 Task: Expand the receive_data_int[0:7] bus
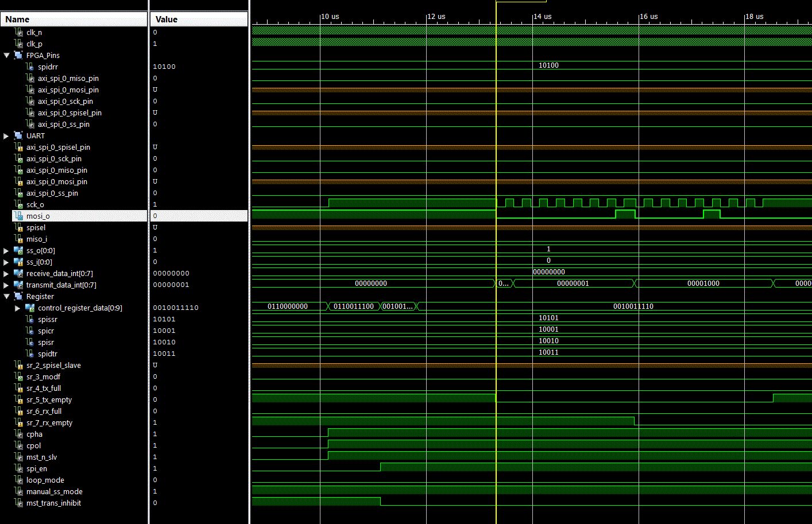coord(6,274)
